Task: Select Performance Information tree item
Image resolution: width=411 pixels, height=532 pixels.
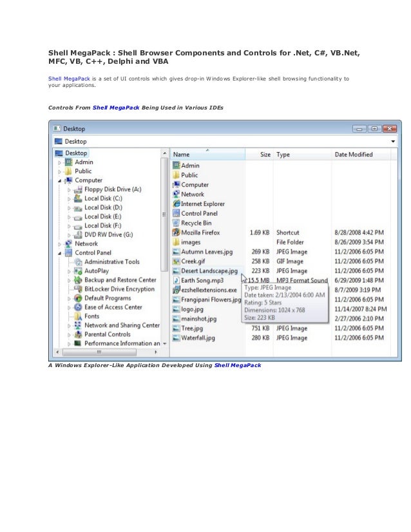Action: pos(122,343)
